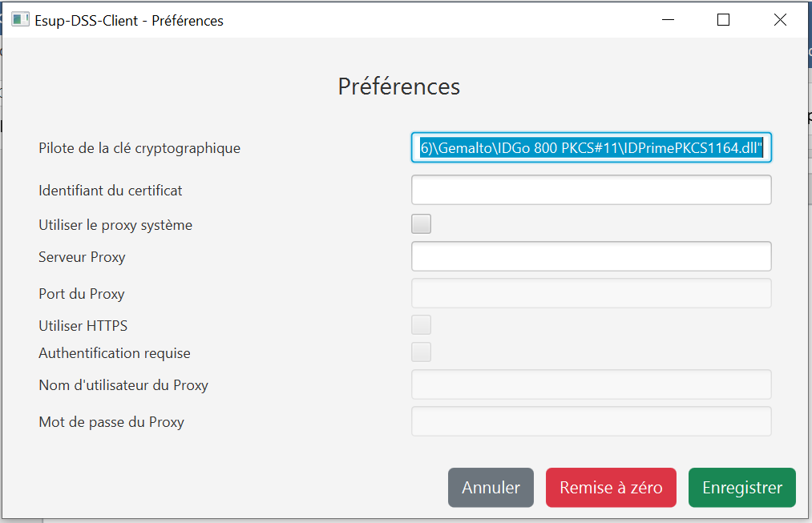This screenshot has height=523, width=812.
Task: Click the Esup-DSS-Client app icon in title bar
Action: tap(21, 20)
